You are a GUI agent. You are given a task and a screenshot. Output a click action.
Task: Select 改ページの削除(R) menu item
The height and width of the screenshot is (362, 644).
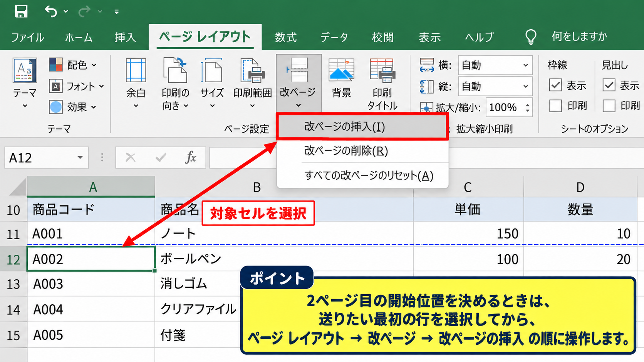(362, 151)
